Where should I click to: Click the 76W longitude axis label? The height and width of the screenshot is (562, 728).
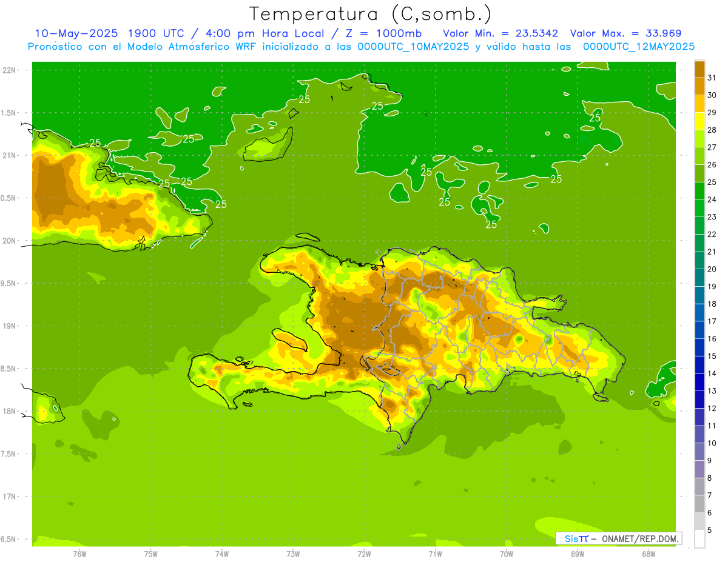coord(79,554)
